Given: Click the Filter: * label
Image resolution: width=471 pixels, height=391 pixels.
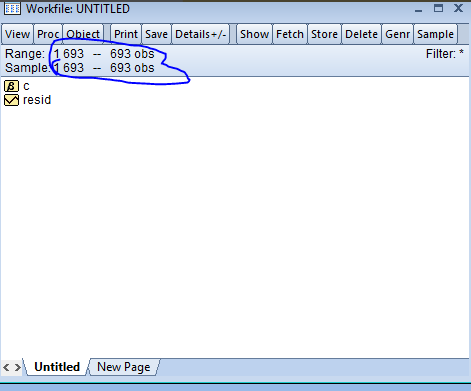Looking at the screenshot, I should (445, 54).
